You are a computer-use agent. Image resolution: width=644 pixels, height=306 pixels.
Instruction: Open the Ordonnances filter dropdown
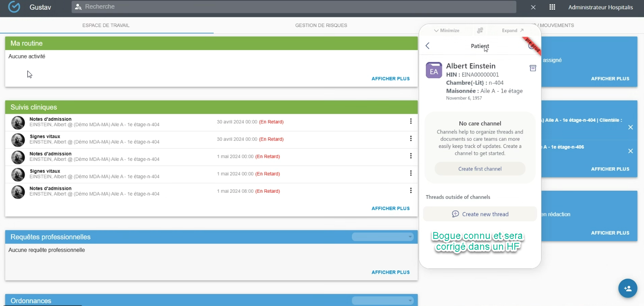click(x=382, y=301)
